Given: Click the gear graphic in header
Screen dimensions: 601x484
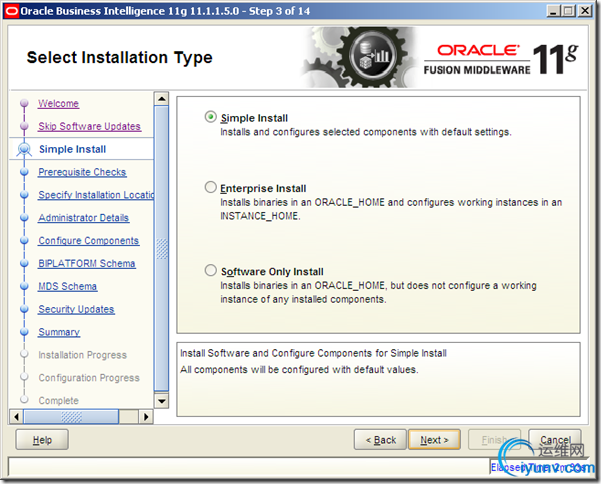Looking at the screenshot, I should [x=360, y=57].
